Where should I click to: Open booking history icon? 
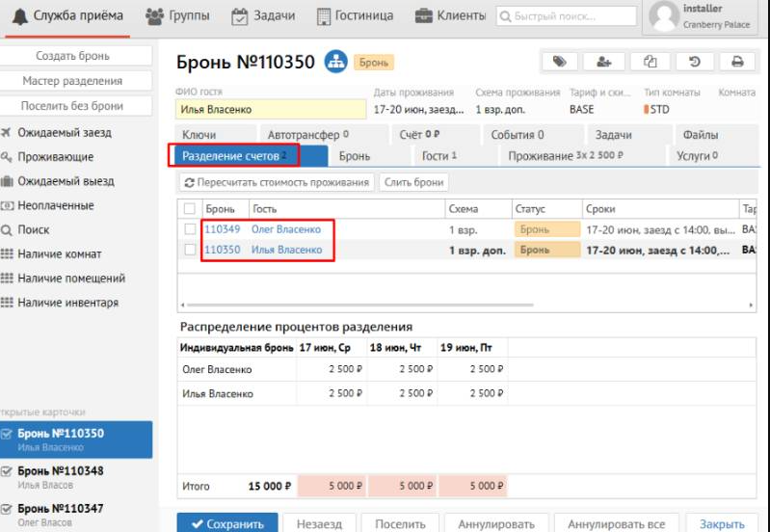pyautogui.click(x=694, y=62)
